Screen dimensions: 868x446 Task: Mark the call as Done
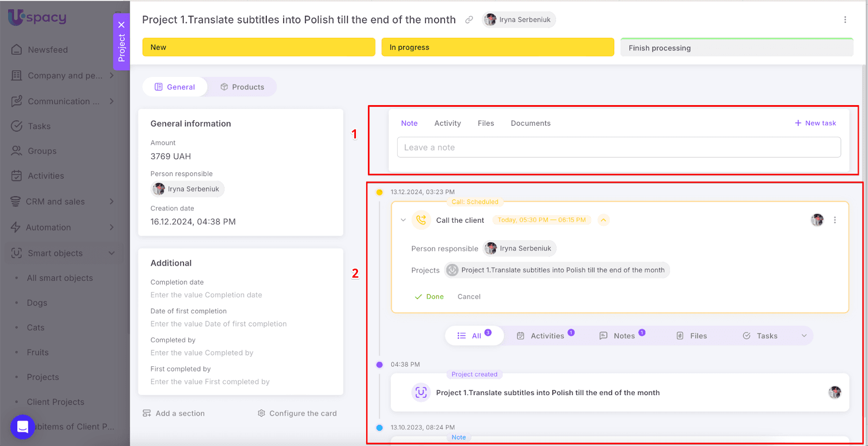pos(429,297)
